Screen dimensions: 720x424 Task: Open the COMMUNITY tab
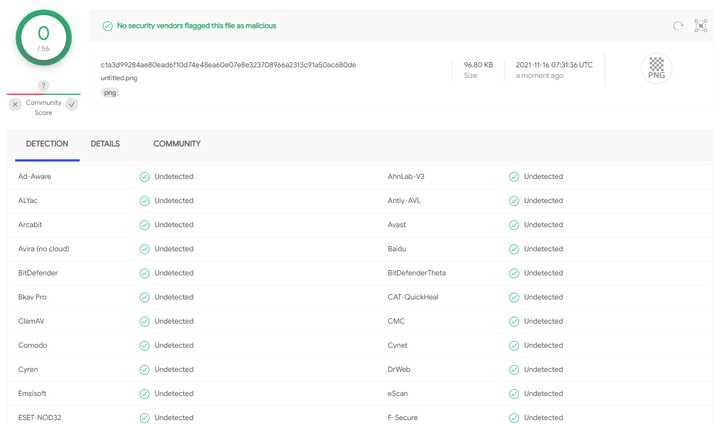tap(176, 144)
